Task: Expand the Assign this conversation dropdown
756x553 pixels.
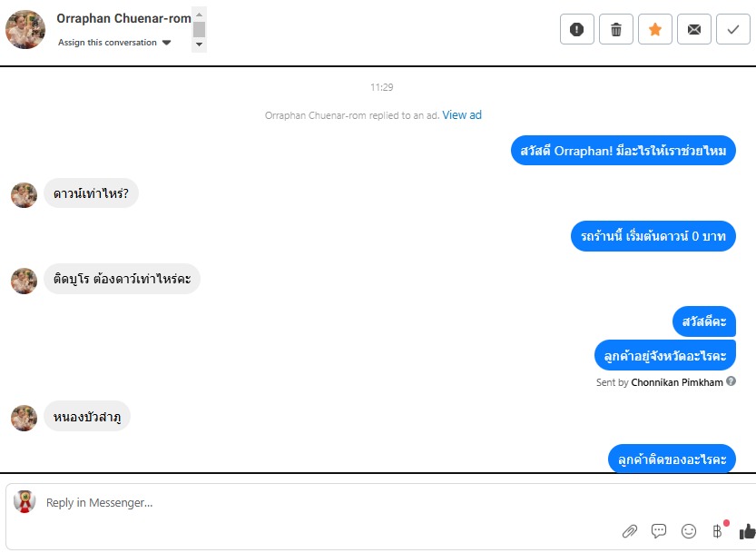Action: tap(114, 43)
